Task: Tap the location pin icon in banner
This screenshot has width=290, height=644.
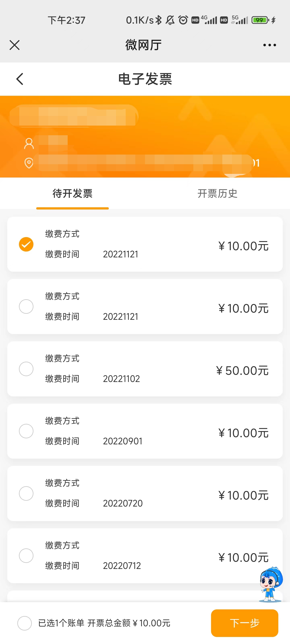Action: [29, 163]
